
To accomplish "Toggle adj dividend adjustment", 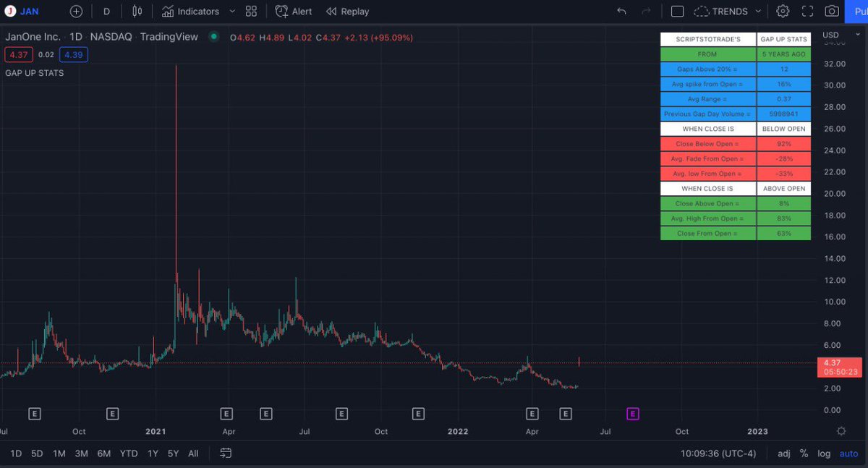I will tap(784, 454).
